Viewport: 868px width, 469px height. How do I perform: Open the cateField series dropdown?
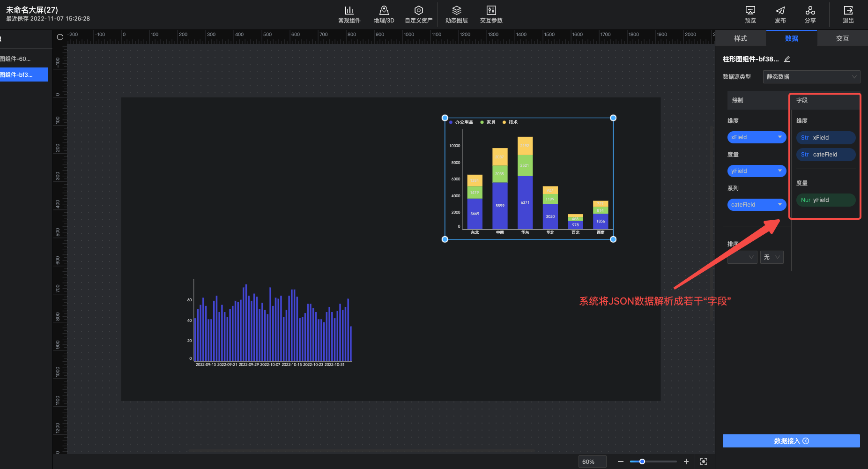(x=756, y=205)
